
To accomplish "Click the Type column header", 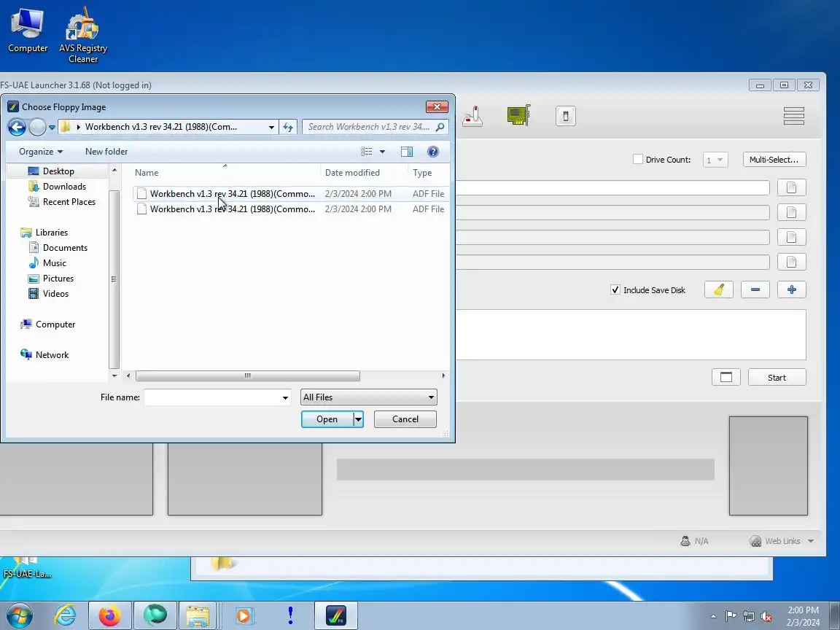I will point(422,173).
